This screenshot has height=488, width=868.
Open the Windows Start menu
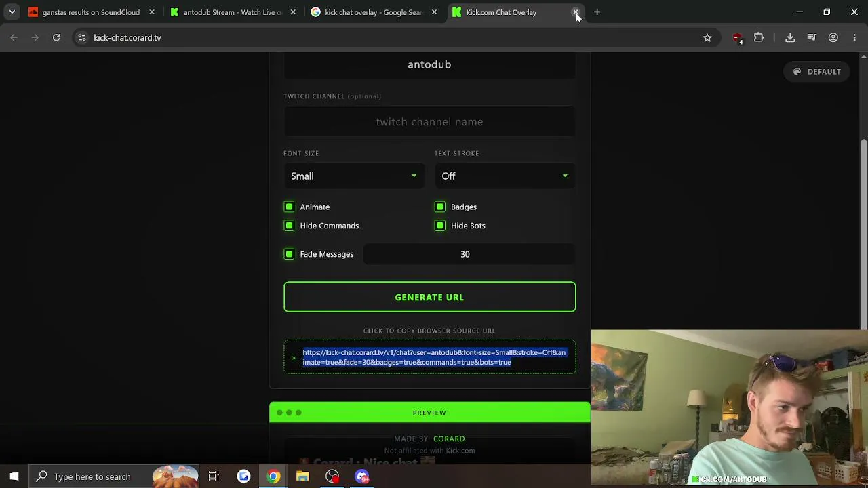pyautogui.click(x=14, y=476)
